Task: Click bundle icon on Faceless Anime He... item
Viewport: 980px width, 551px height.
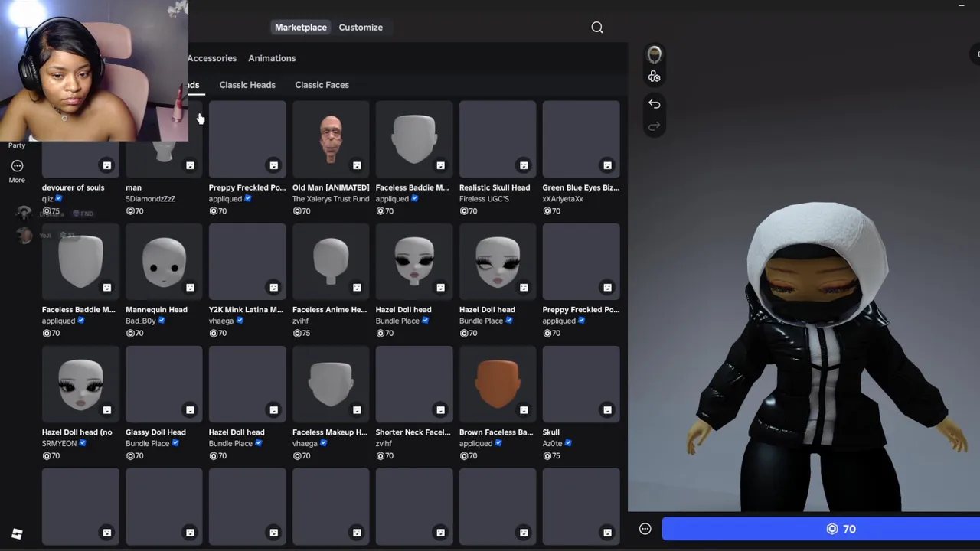Action: [357, 288]
